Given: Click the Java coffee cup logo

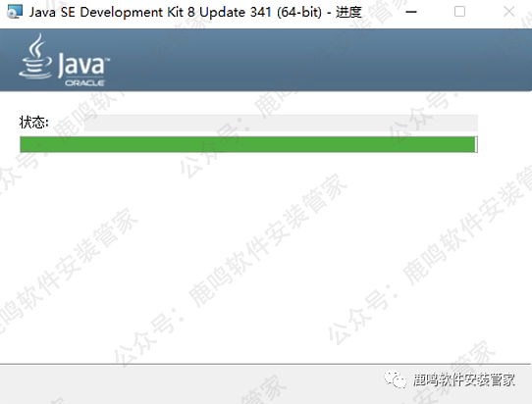Looking at the screenshot, I should point(35,56).
